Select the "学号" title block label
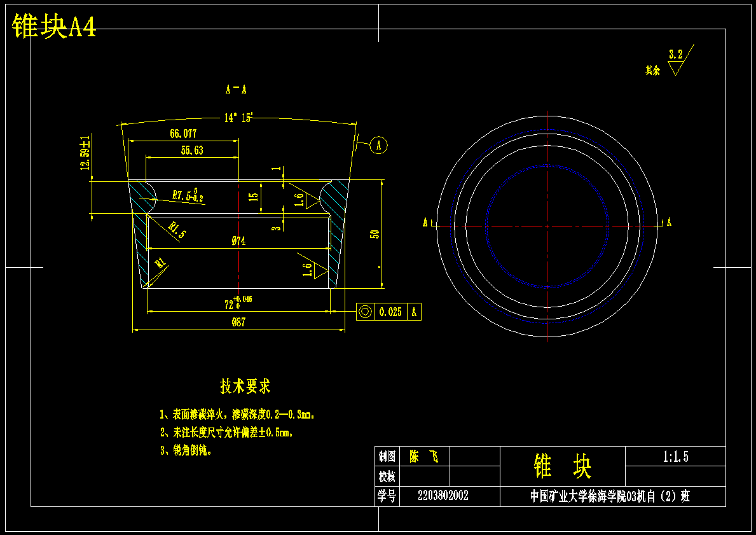Viewport: 756px width, 535px height. coord(387,496)
